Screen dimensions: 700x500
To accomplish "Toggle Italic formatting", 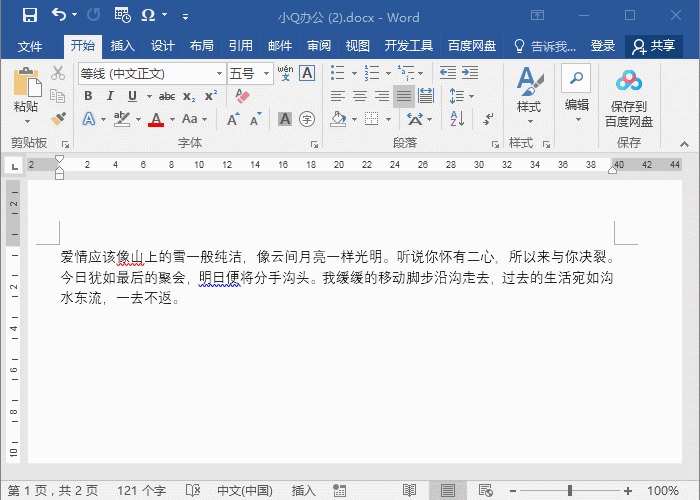I will 110,96.
